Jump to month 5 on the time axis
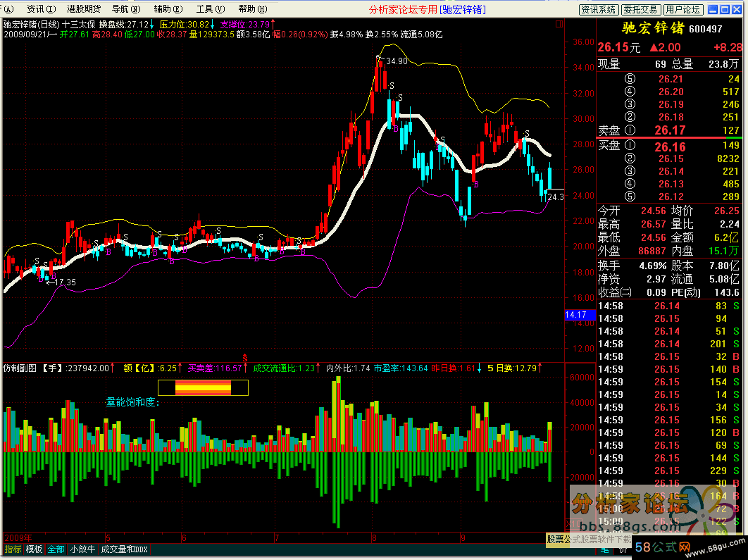Screen dimensions: 748x560 108,538
